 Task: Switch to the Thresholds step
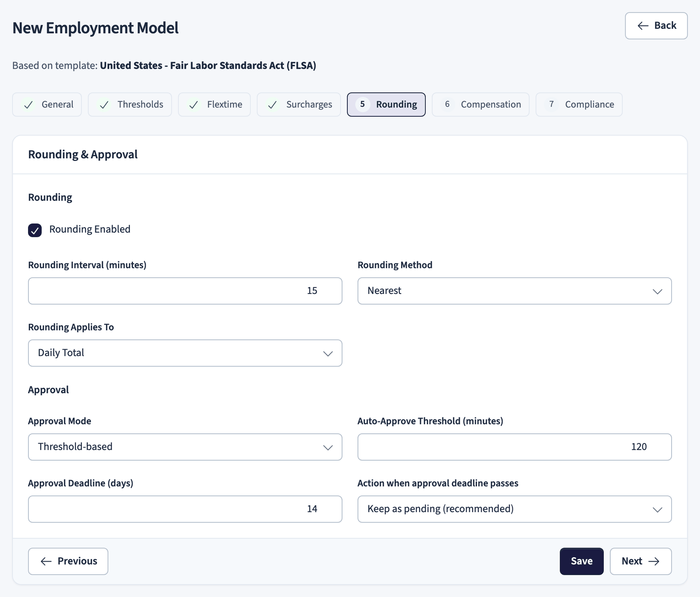pos(130,105)
